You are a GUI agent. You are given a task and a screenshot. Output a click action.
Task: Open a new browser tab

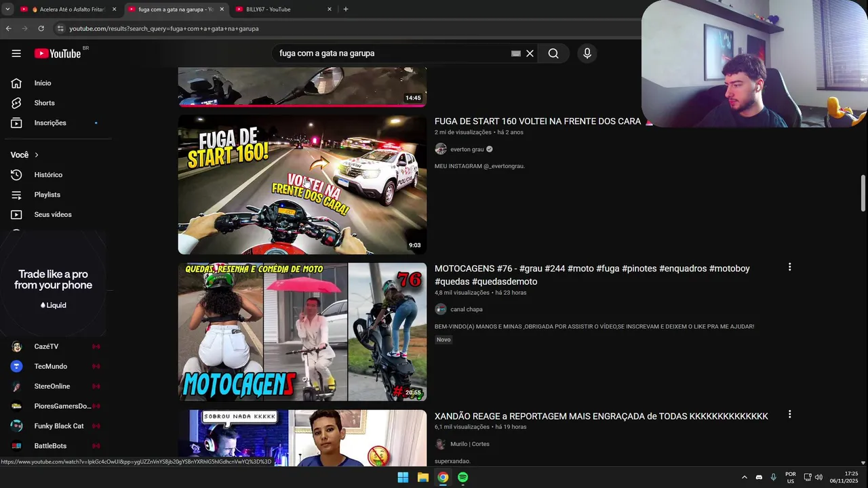[346, 9]
